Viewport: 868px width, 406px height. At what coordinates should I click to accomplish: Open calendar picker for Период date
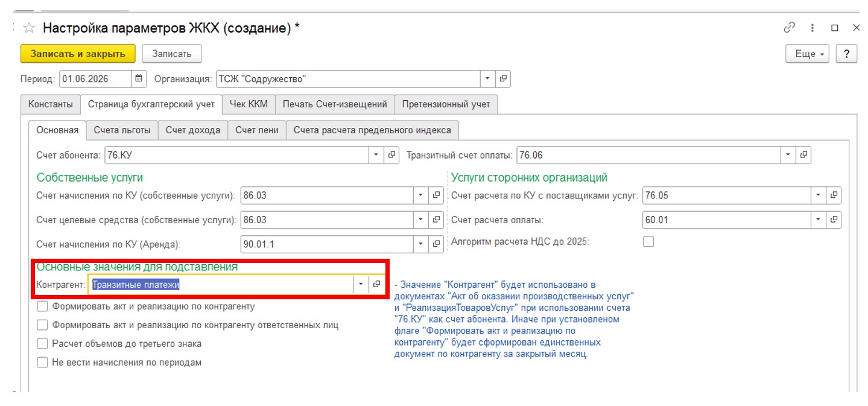point(139,78)
